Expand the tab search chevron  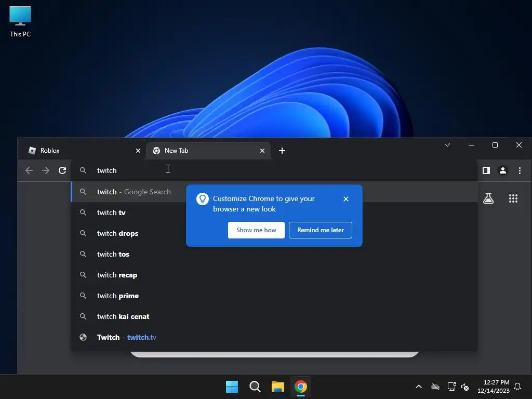click(447, 145)
